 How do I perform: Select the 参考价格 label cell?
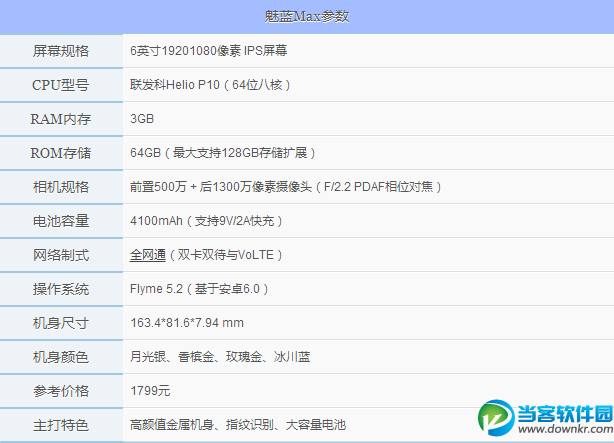[61, 391]
